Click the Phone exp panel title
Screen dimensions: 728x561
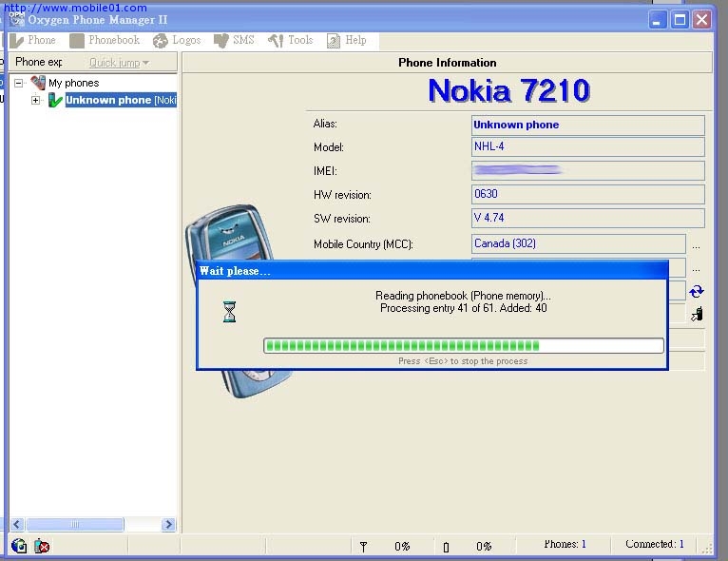point(39,62)
